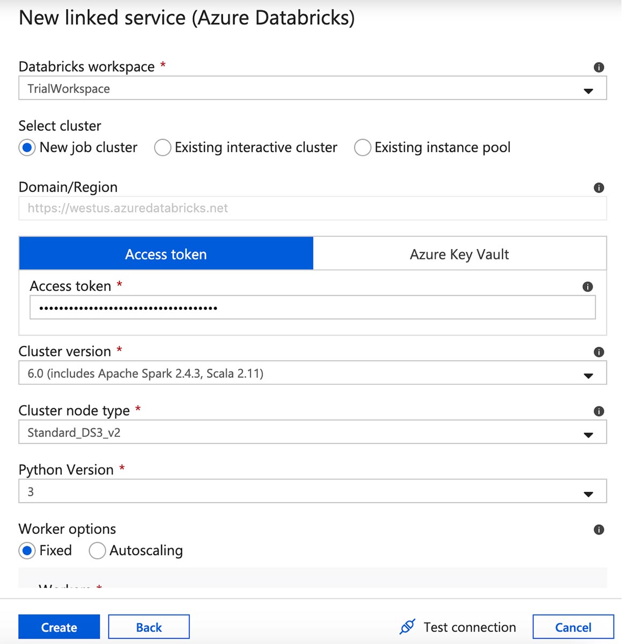Click info icon next to Worker options

[599, 530]
